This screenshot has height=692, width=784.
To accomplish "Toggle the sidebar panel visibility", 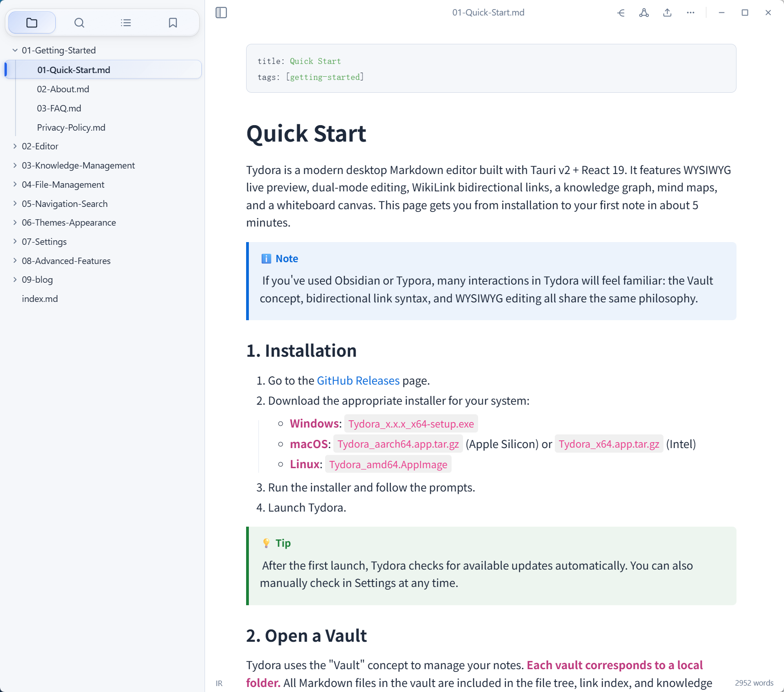I will pyautogui.click(x=221, y=12).
